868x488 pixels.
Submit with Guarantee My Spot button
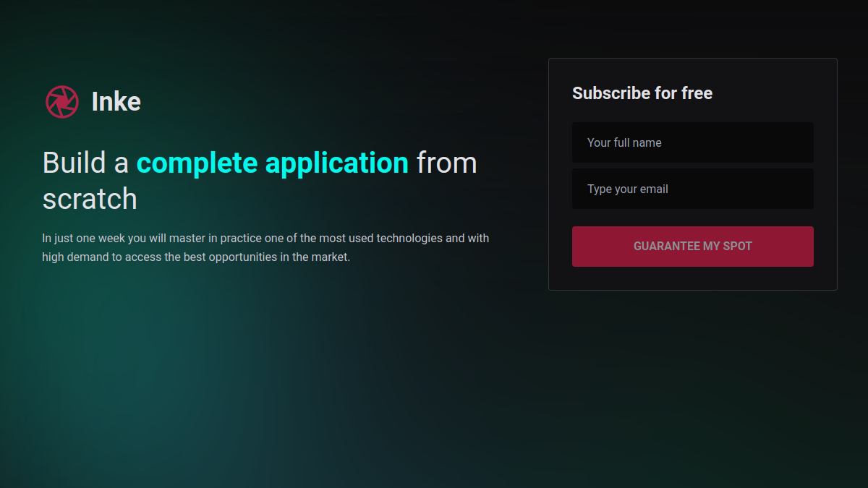[693, 247]
